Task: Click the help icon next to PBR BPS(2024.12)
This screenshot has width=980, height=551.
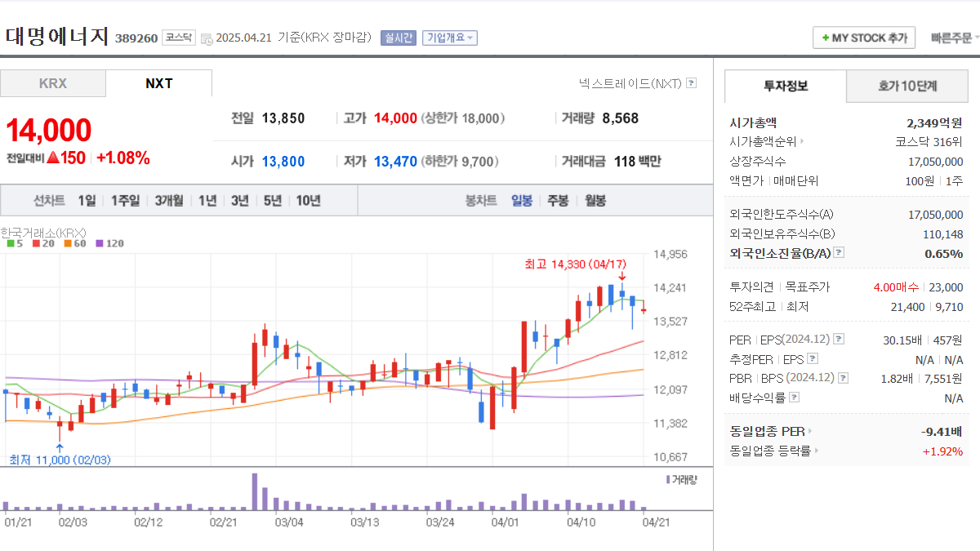Action: (843, 378)
